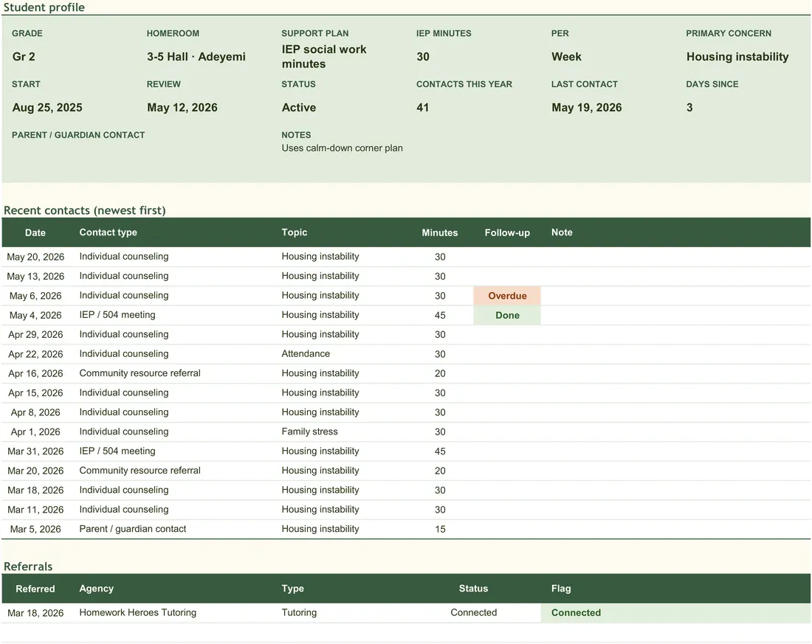Select the 'Student profile' section heading

pyautogui.click(x=44, y=7)
